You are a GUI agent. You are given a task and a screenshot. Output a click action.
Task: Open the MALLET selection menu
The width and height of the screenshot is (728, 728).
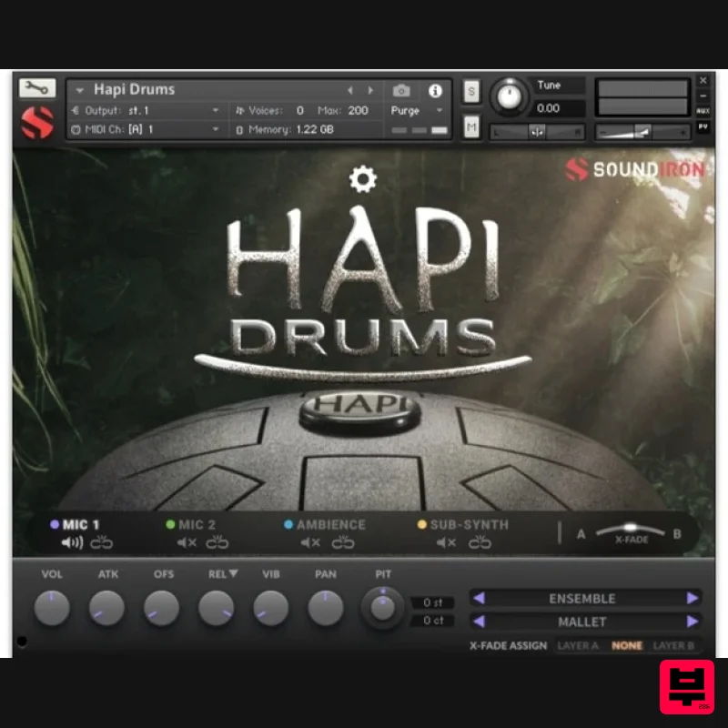[x=582, y=622]
